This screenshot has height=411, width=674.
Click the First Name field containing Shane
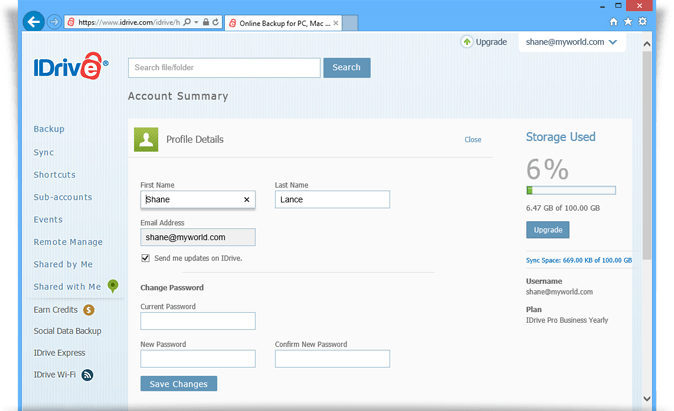click(x=198, y=199)
